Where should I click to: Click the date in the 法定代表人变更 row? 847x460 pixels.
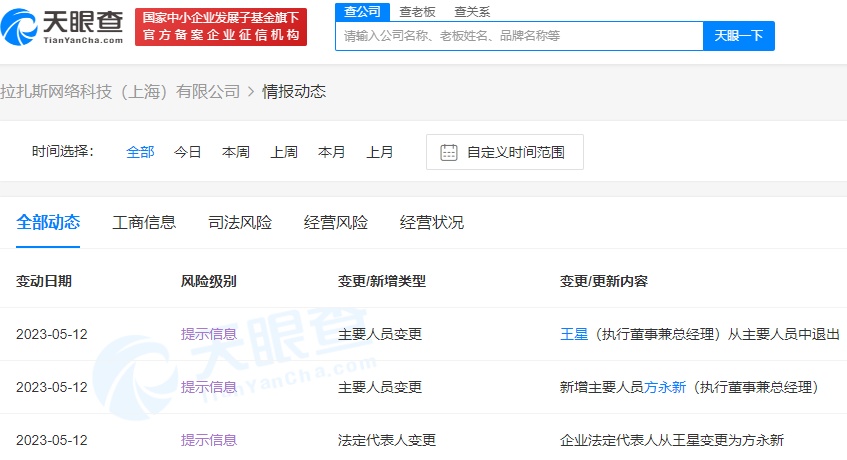pyautogui.click(x=52, y=441)
